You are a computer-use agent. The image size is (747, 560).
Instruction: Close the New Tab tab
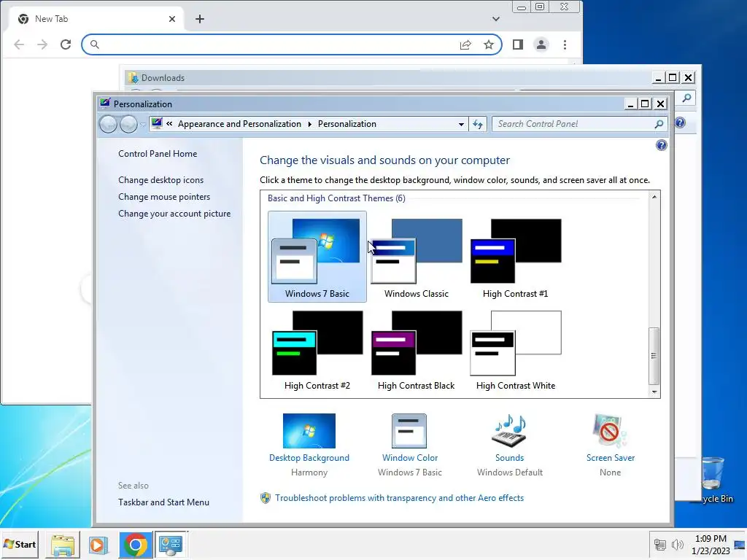172,19
